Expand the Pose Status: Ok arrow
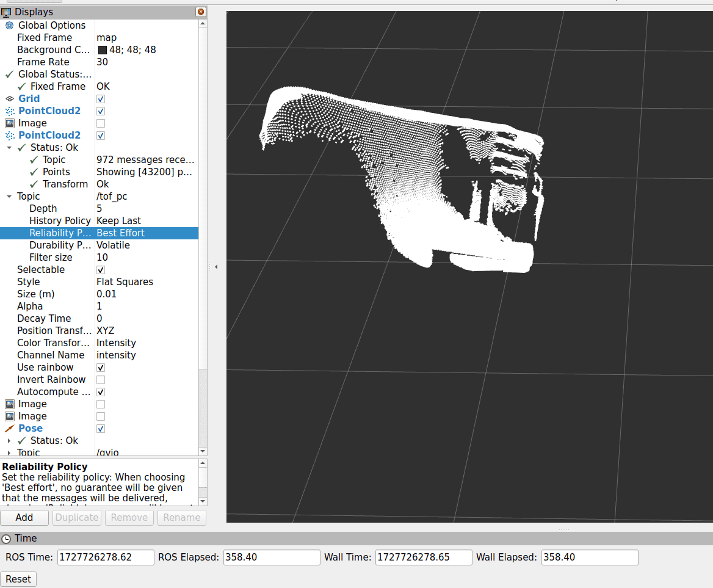Image resolution: width=713 pixels, height=588 pixels. [9, 441]
